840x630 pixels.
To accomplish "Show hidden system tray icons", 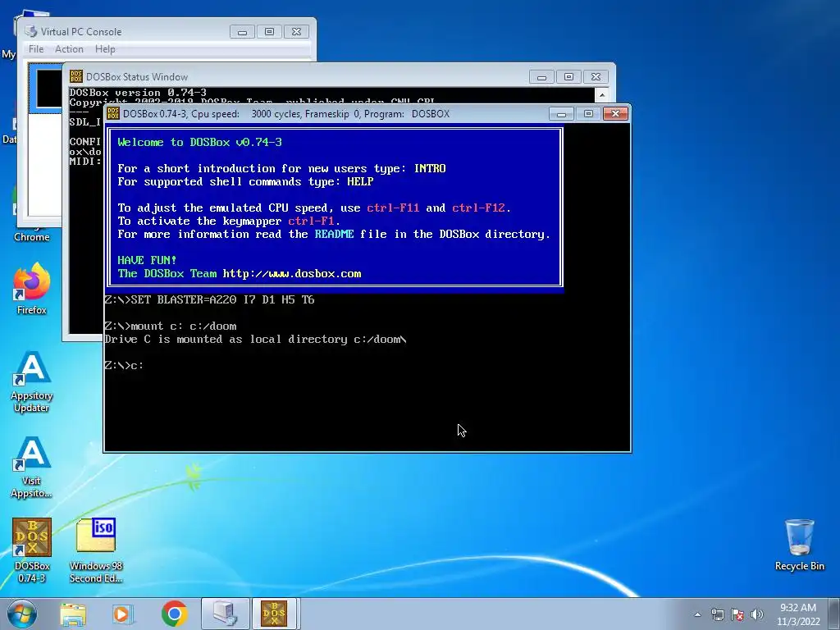I will pyautogui.click(x=697, y=614).
